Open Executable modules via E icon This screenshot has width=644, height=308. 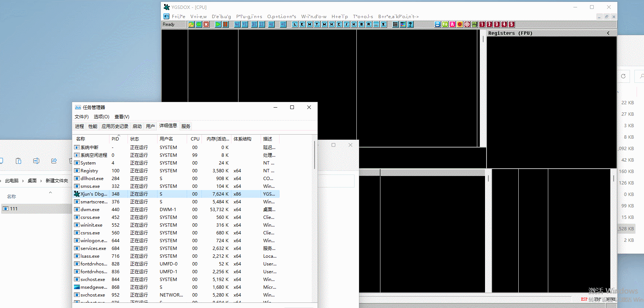coord(302,24)
